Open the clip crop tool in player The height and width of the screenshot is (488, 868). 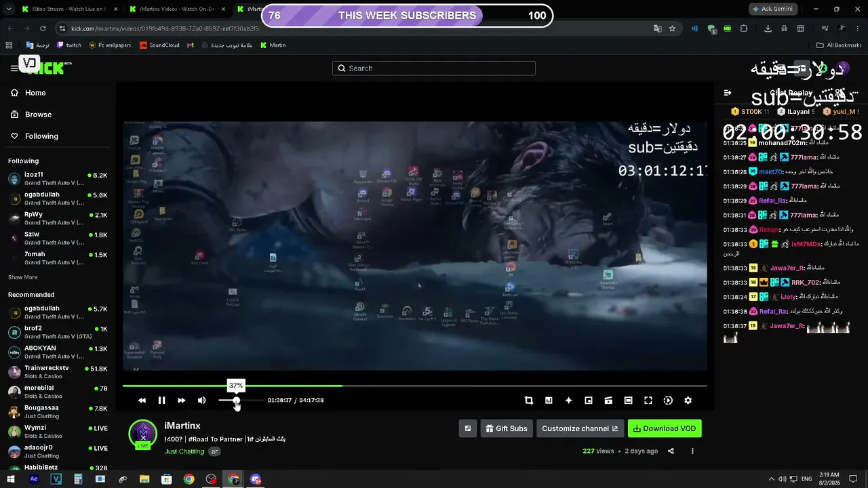(x=529, y=401)
